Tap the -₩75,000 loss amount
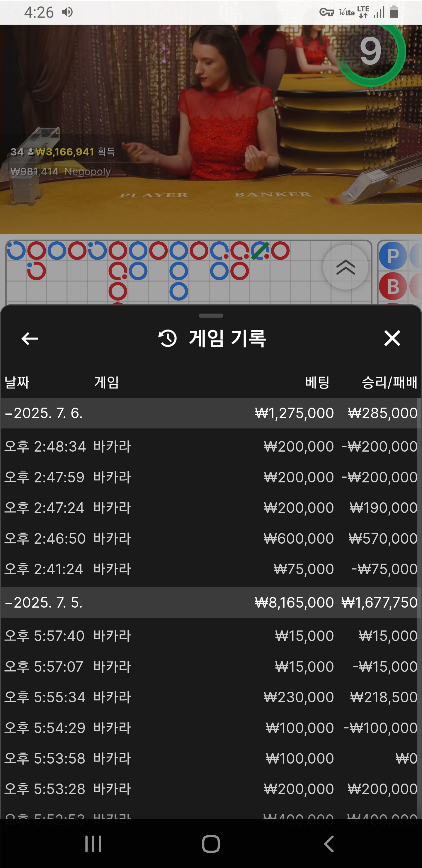The width and height of the screenshot is (422, 868). [x=384, y=569]
